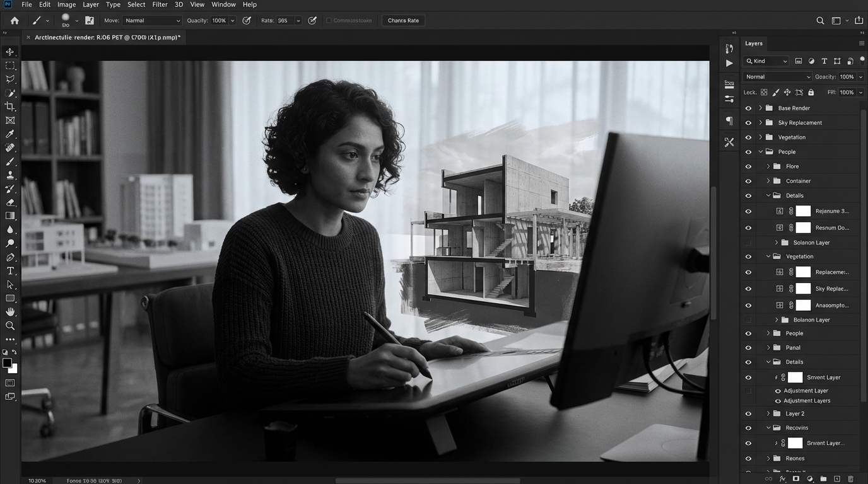Select the Hand tool
The height and width of the screenshot is (484, 868).
tap(9, 311)
